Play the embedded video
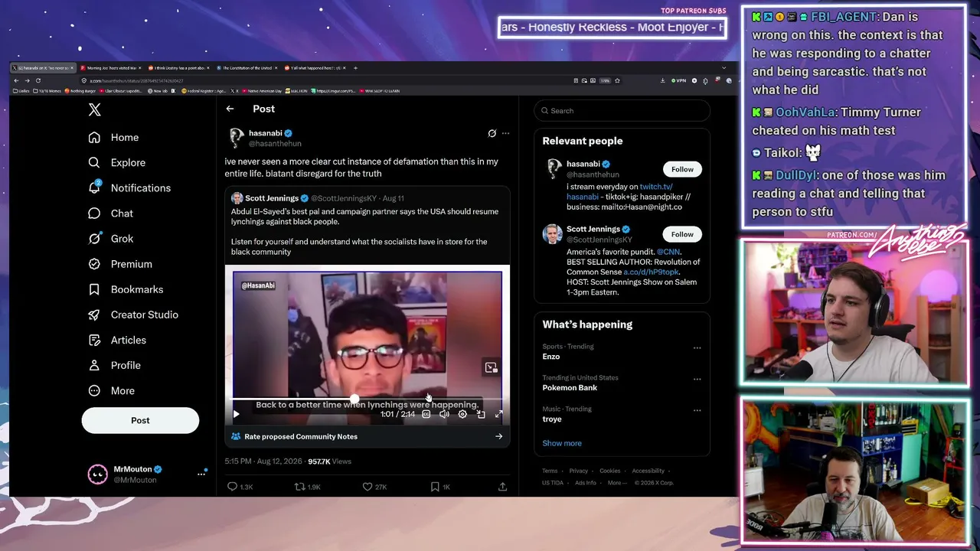Viewport: 980px width, 551px height. click(236, 414)
